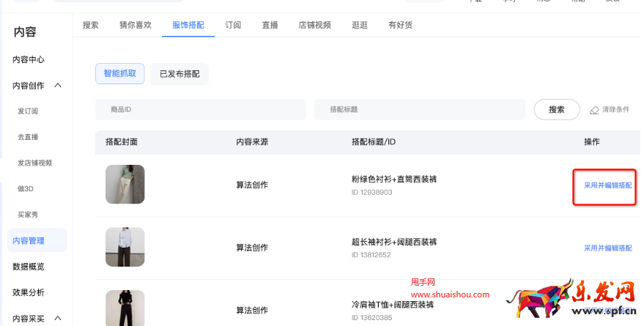644x326 pixels.
Task: Click ID 13812652 text
Action: pos(371,255)
